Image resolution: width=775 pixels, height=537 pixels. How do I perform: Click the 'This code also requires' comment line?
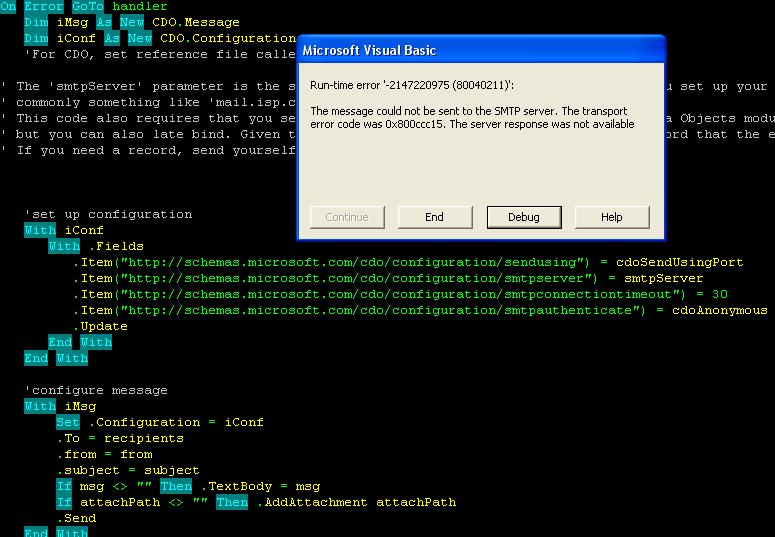148,118
